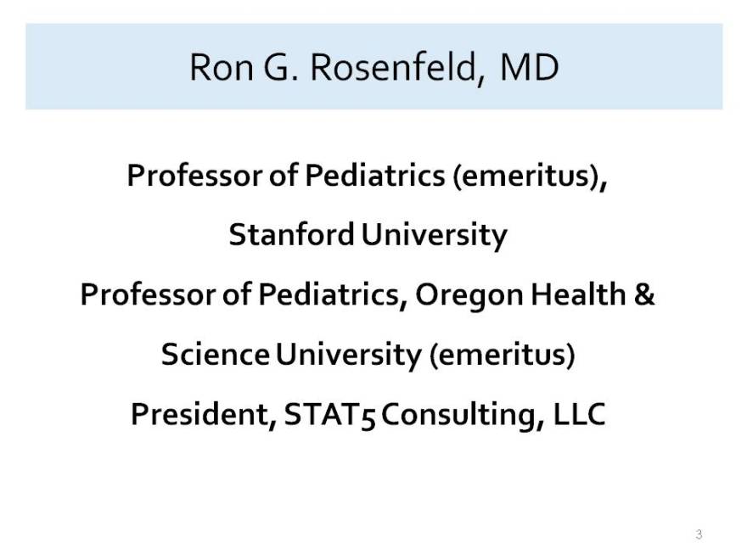Image resolution: width=747 pixels, height=560 pixels.
Task: Select 'Professor' in the Oregon Health line
Action: [x=149, y=294]
